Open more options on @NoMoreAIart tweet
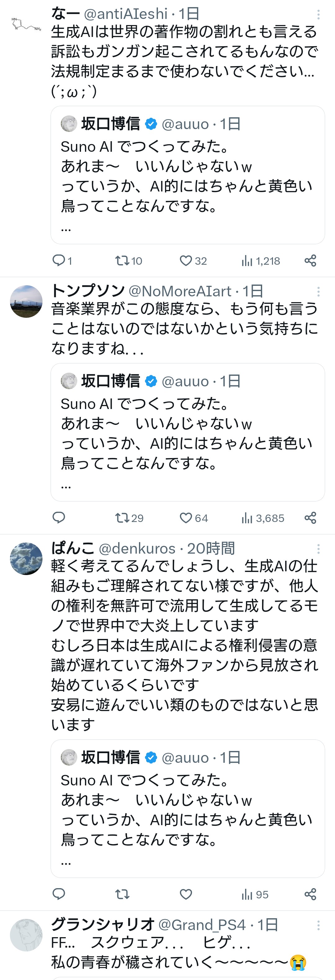Viewport: 335px width, 980px height. pos(318,292)
